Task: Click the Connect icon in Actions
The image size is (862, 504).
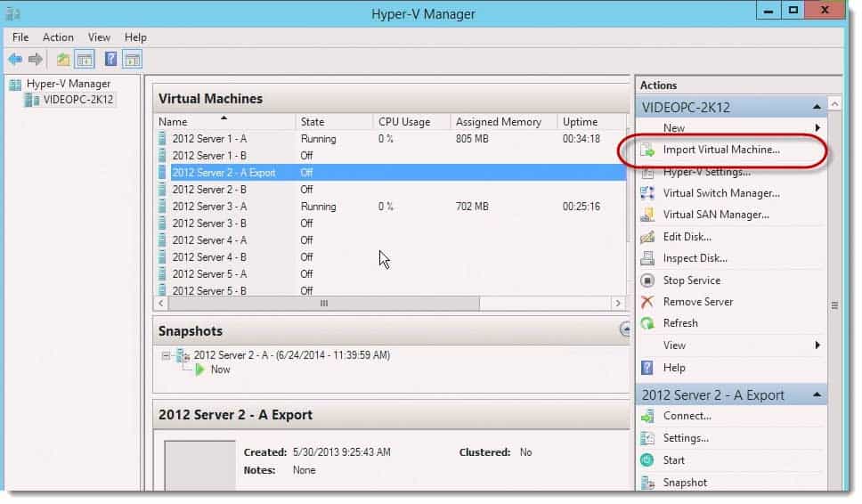Action: (x=647, y=416)
